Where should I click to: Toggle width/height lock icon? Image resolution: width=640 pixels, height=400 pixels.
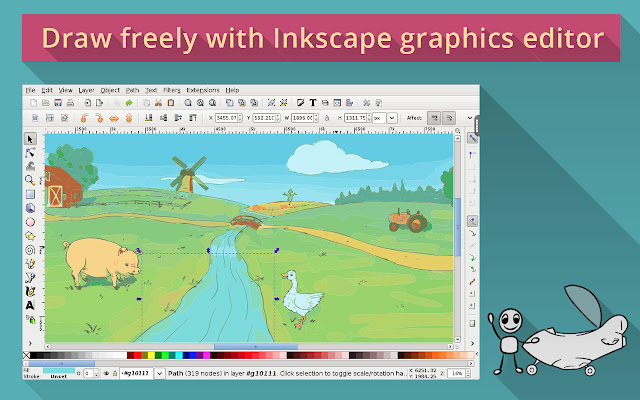click(327, 118)
